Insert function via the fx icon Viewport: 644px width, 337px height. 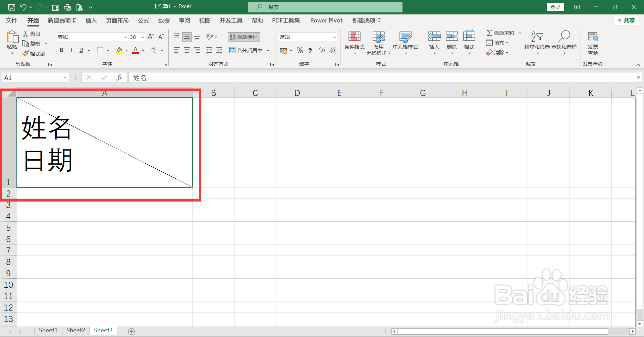point(119,77)
